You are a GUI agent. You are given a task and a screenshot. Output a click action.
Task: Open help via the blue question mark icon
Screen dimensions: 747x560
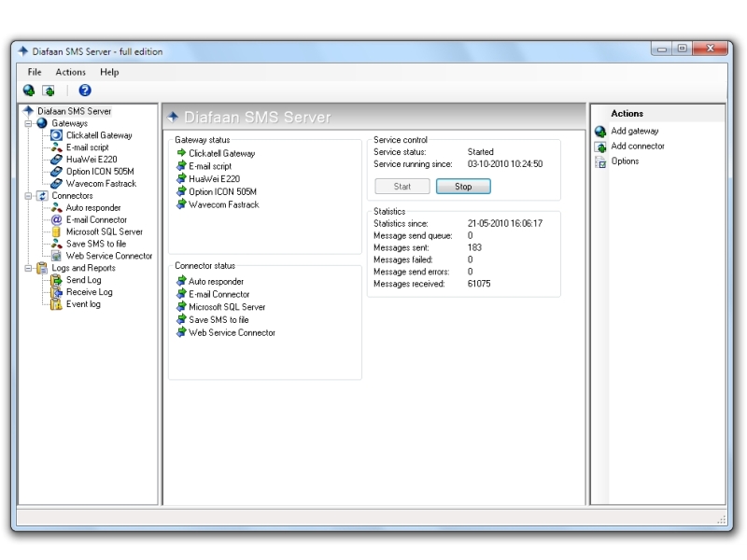click(85, 90)
